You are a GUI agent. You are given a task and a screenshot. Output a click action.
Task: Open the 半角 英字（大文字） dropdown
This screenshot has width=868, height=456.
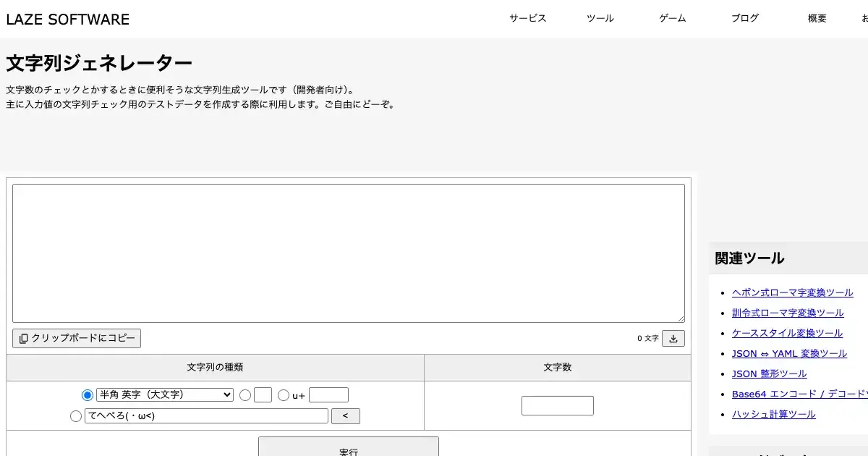pyautogui.click(x=165, y=394)
